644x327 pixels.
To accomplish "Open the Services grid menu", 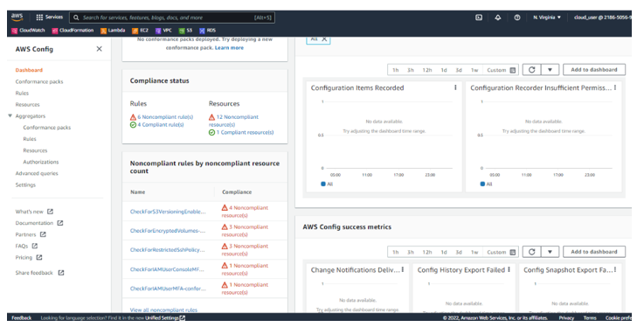I will [49, 17].
